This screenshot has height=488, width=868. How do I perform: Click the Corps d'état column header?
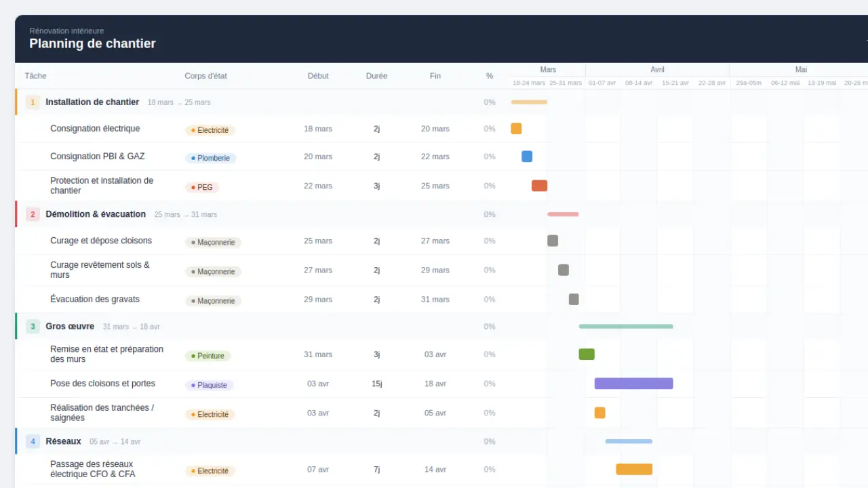point(205,76)
